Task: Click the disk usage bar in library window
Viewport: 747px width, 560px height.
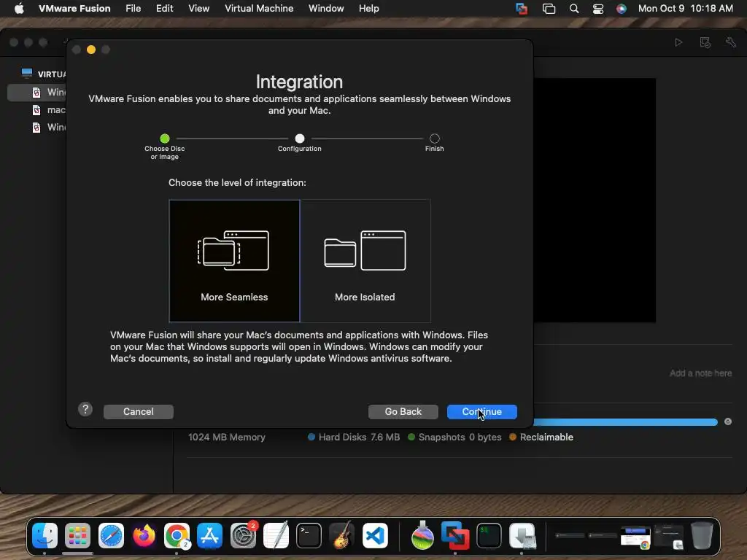Action: tap(625, 422)
